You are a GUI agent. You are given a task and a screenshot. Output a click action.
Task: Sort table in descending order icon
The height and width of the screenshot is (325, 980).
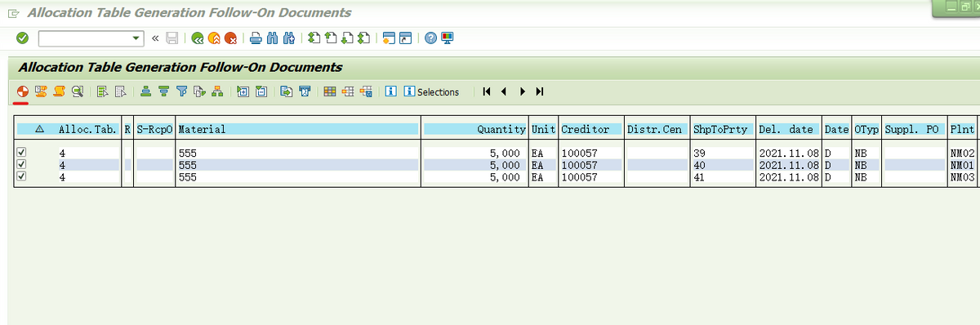click(x=163, y=91)
